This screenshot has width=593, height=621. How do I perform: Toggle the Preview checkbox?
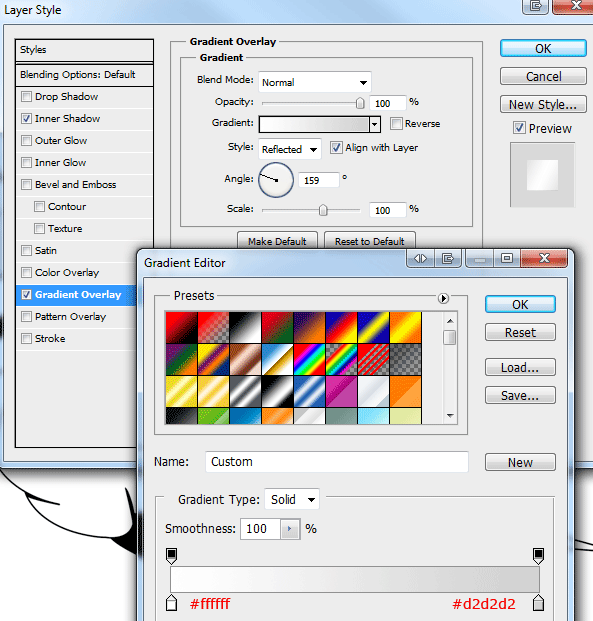[519, 128]
